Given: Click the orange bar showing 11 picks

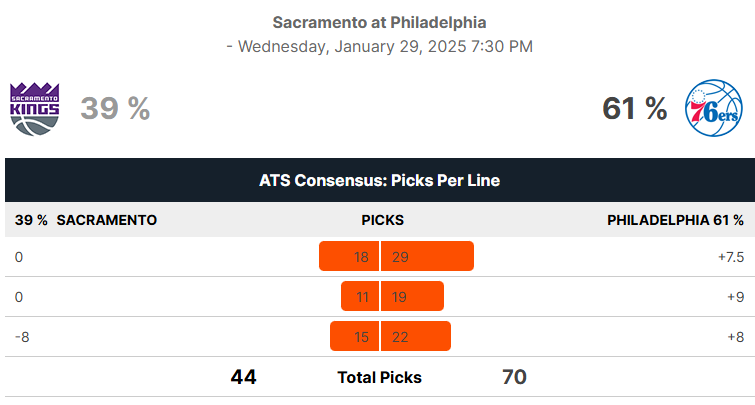Looking at the screenshot, I should coord(360,296).
